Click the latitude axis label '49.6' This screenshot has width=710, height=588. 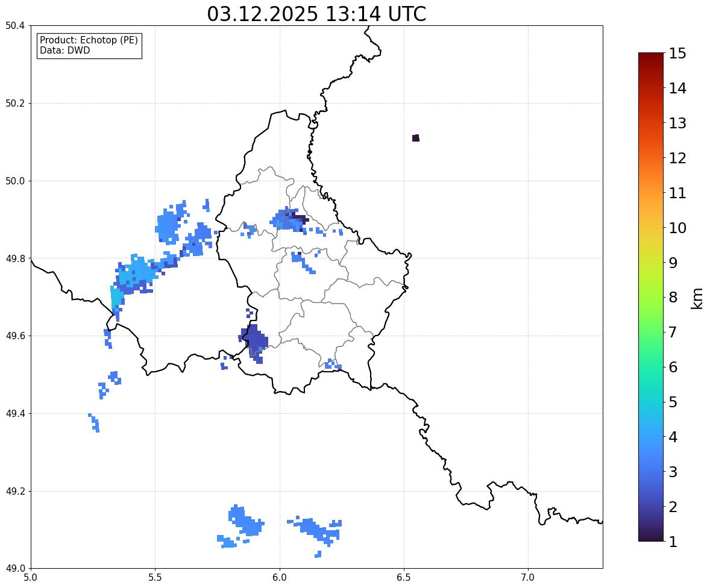pyautogui.click(x=15, y=336)
